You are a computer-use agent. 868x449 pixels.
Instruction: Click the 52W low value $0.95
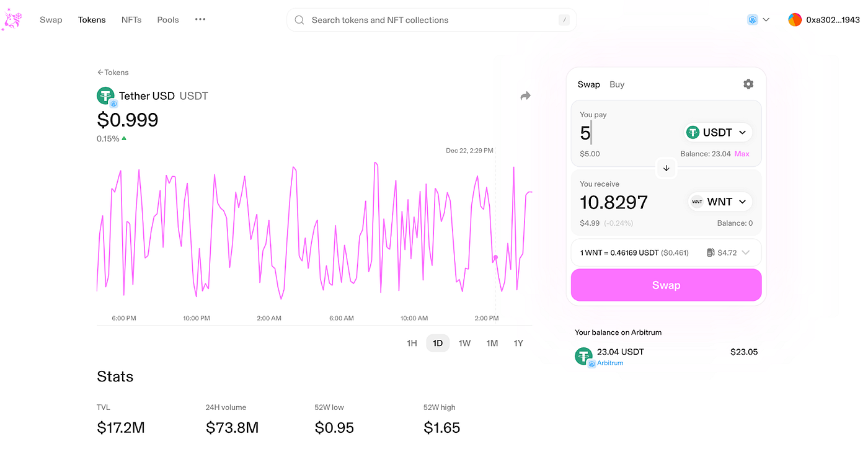(x=334, y=427)
